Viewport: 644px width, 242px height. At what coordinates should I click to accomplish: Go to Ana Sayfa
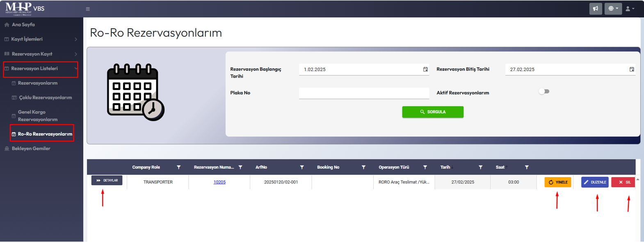(x=23, y=25)
